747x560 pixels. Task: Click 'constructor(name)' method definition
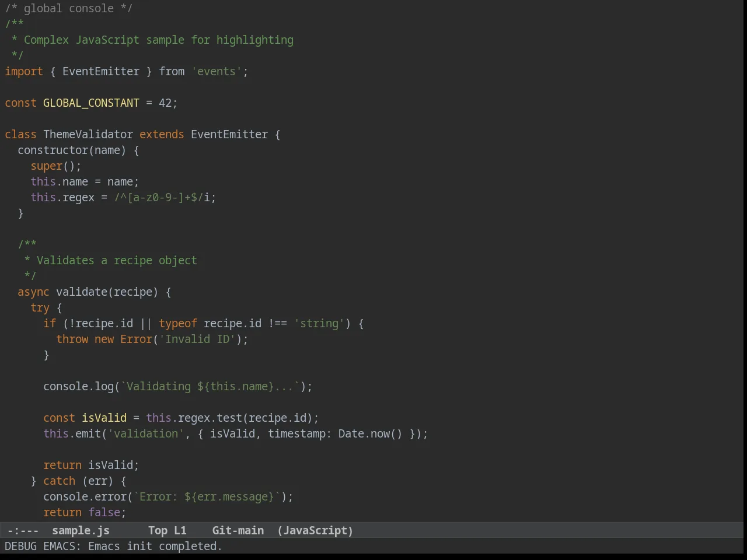click(x=72, y=150)
